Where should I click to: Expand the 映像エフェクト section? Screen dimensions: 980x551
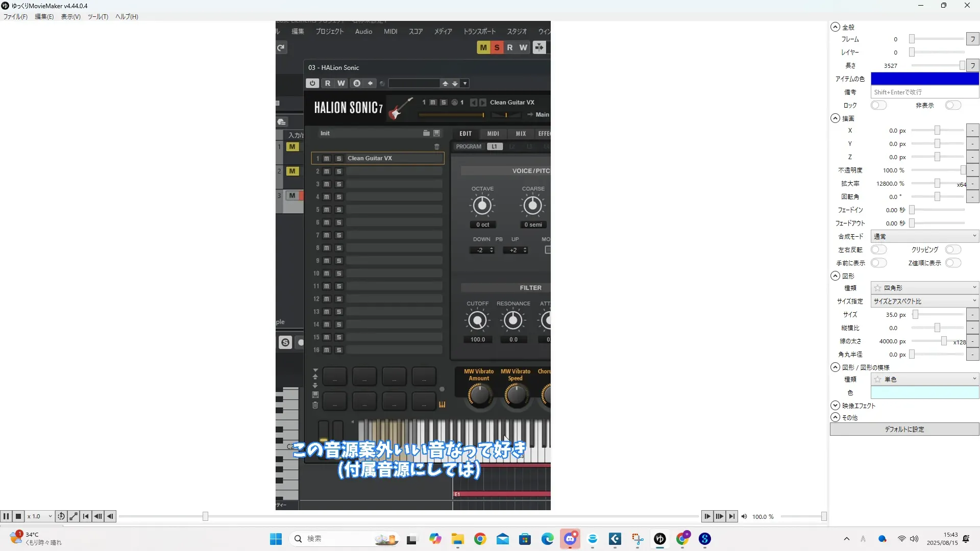835,406
